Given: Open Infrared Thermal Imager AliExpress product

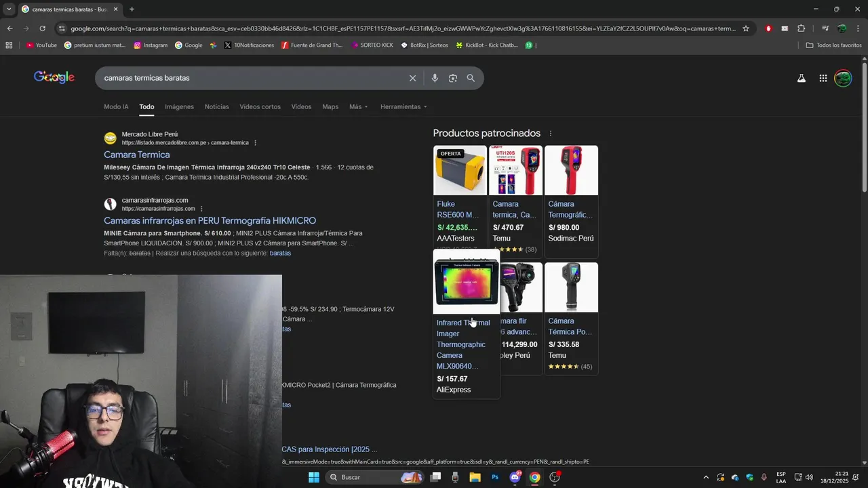Looking at the screenshot, I should coord(466,324).
